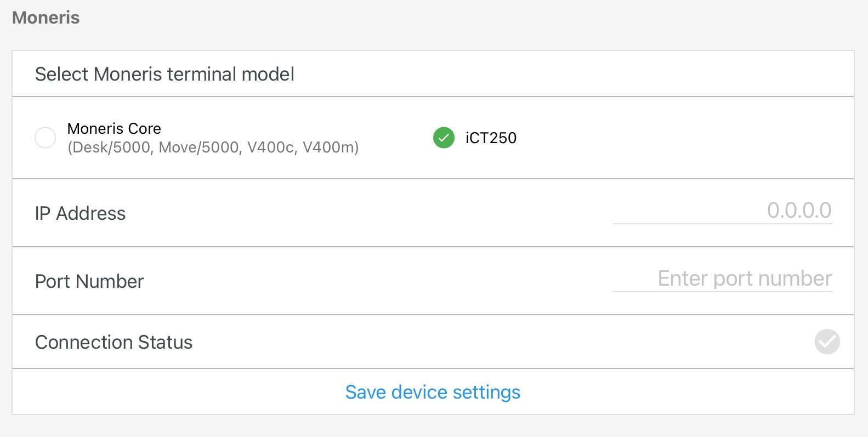Click the "iCT250" option label

point(491,138)
